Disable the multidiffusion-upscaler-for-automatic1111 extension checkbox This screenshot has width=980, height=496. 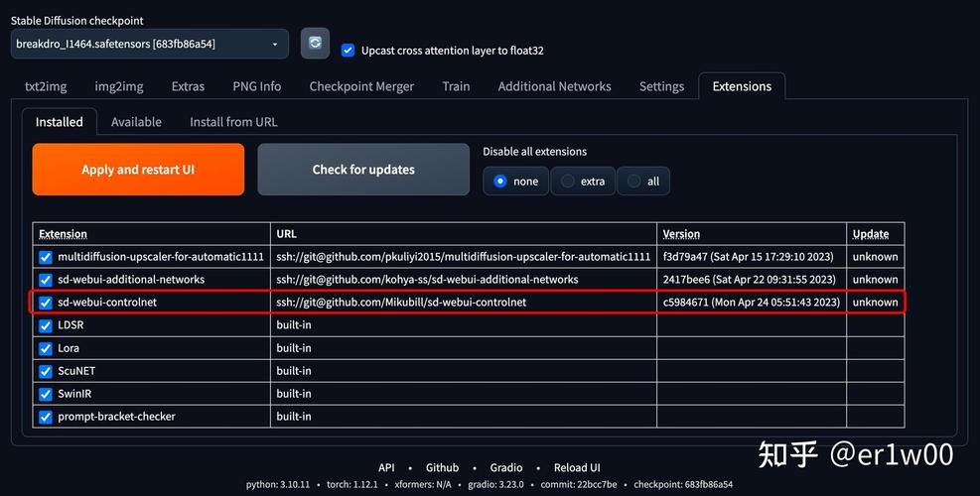(x=46, y=257)
